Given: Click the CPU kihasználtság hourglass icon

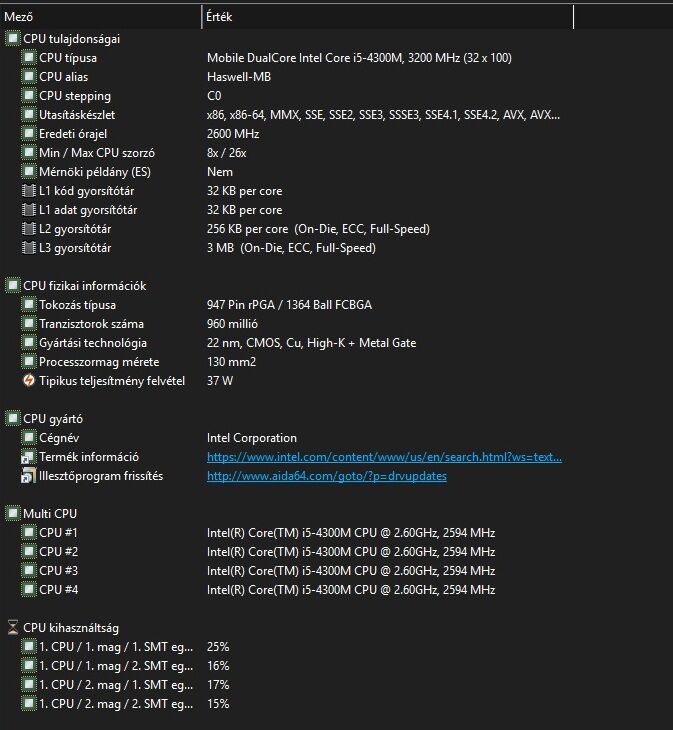Looking at the screenshot, I should point(13,628).
